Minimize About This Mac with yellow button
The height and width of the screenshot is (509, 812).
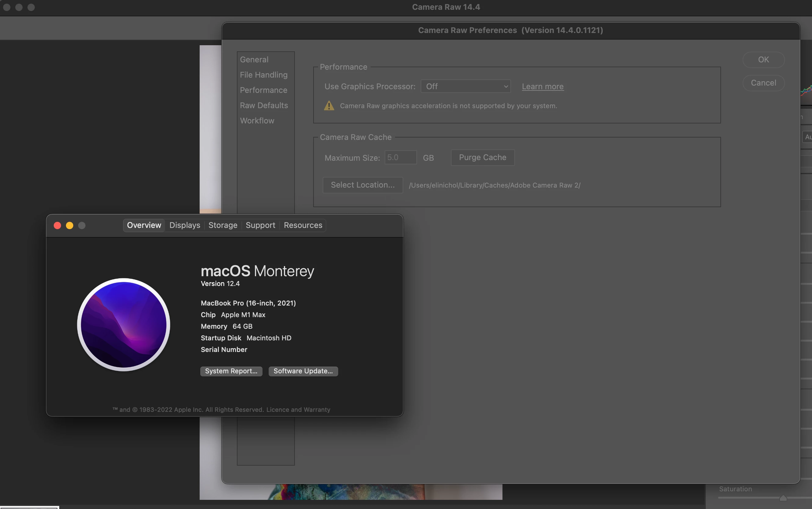tap(70, 225)
